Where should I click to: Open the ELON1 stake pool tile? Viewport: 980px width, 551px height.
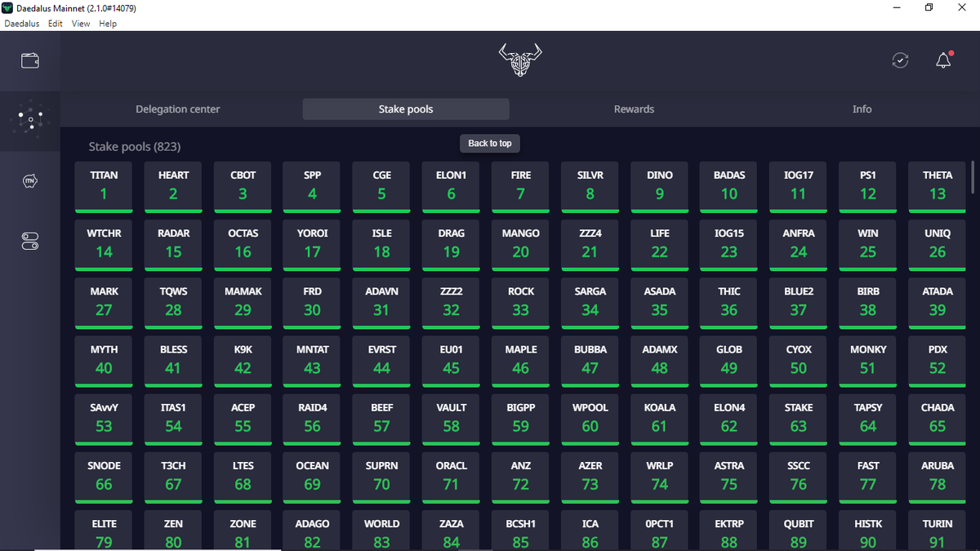coord(451,188)
